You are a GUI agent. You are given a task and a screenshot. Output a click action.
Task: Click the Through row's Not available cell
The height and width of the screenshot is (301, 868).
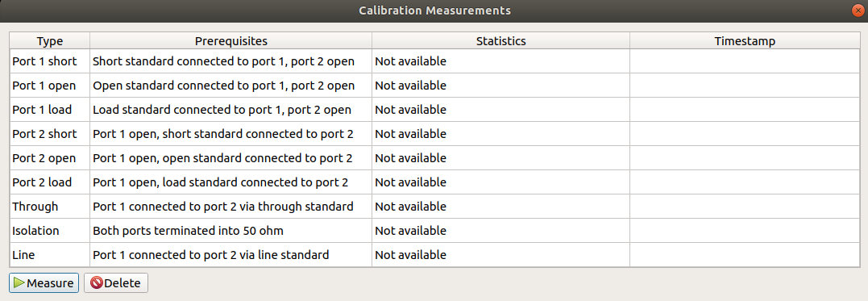[x=501, y=207]
